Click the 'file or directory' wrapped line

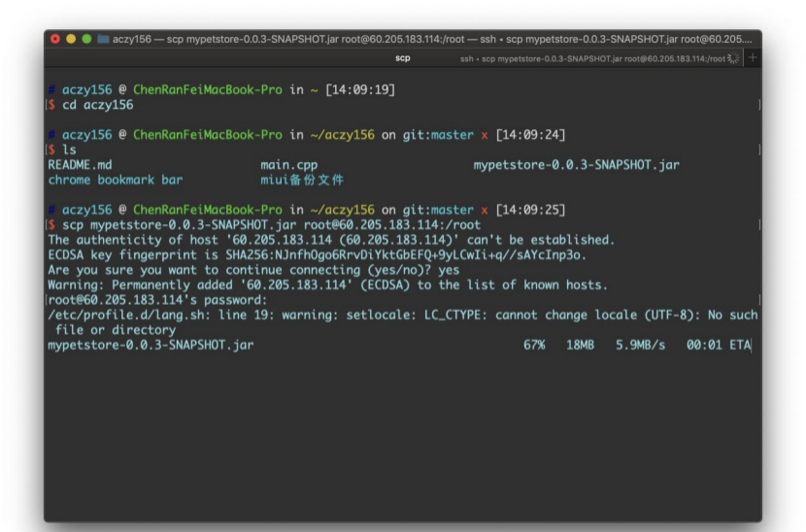click(116, 330)
